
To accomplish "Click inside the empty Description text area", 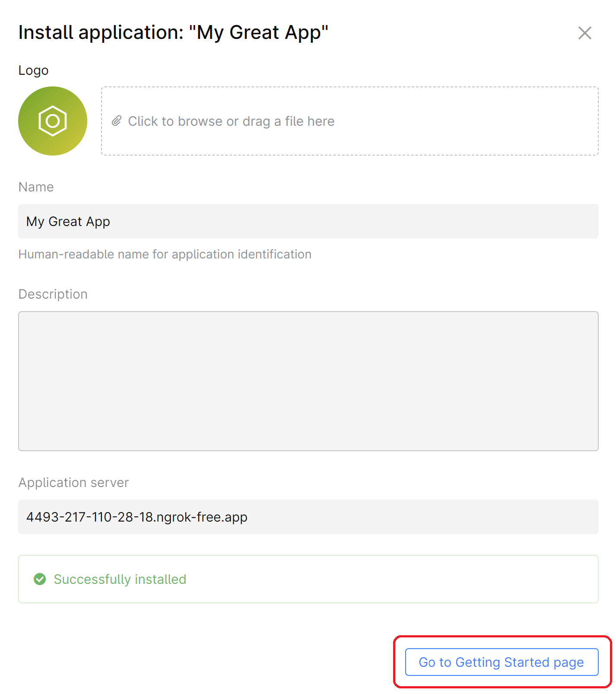I will [308, 381].
